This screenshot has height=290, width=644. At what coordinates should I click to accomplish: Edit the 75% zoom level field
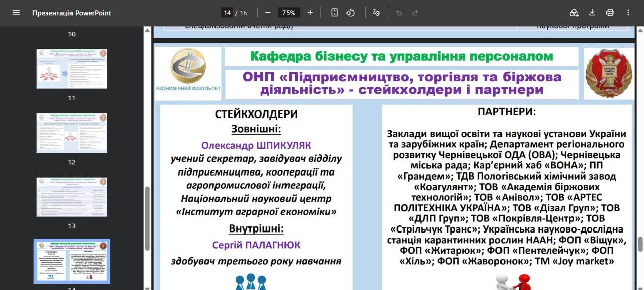coord(289,13)
